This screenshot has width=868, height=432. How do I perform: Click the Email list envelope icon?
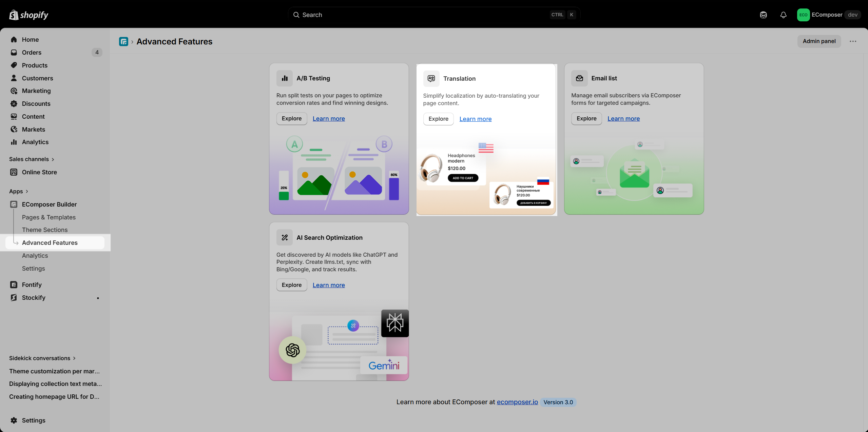[579, 78]
